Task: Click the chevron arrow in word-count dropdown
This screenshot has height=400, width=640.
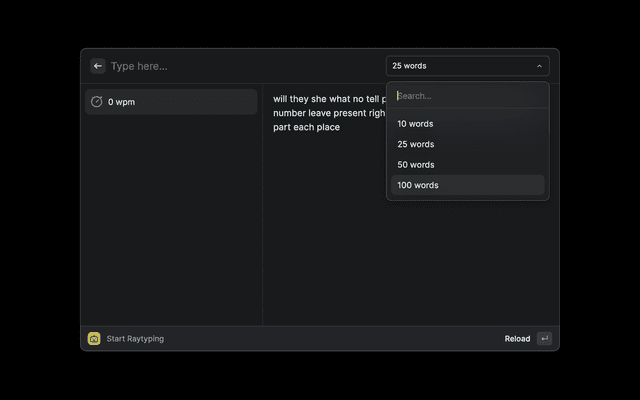Action: pos(539,66)
